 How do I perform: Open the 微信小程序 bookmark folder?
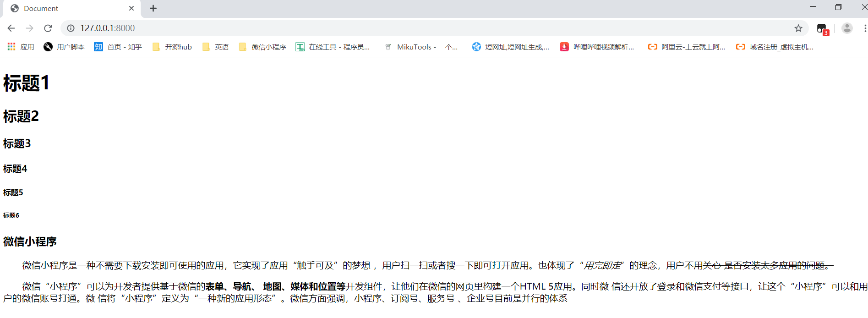[x=262, y=47]
